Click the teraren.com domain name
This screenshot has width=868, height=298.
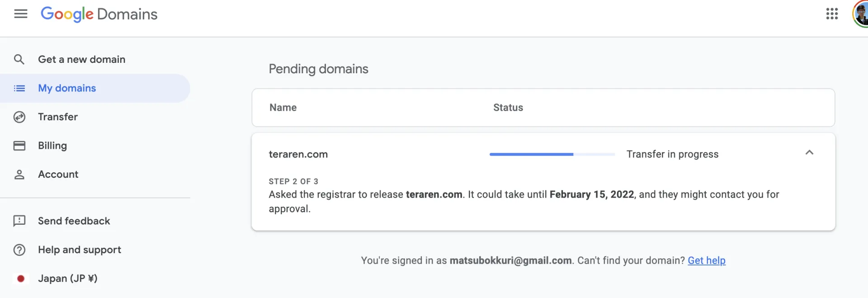(x=298, y=154)
